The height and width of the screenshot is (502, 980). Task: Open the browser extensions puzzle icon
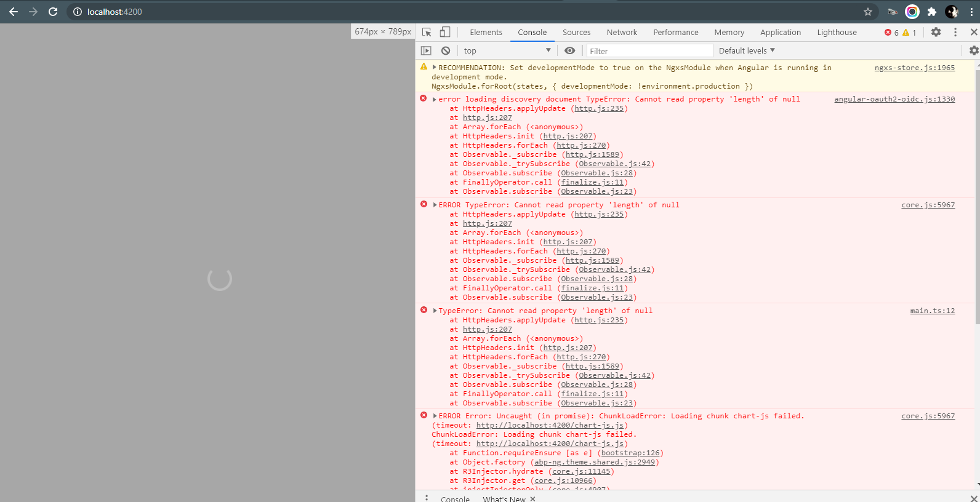[932, 12]
